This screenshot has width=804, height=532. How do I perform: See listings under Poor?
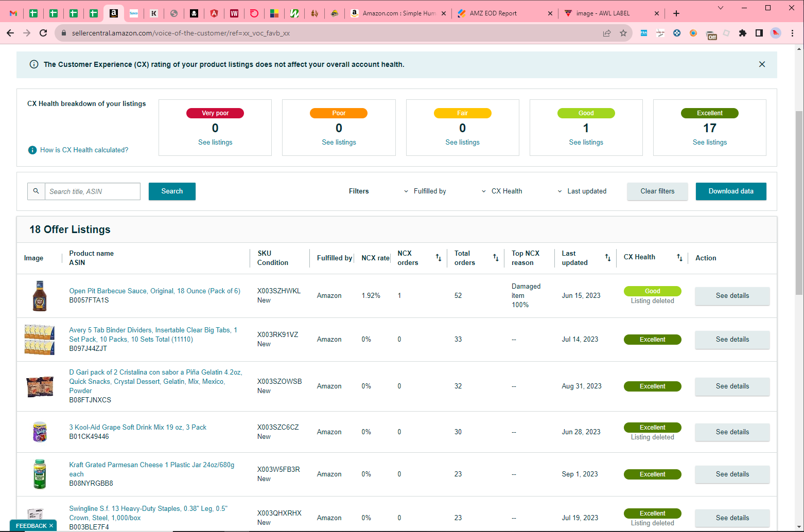coord(339,143)
